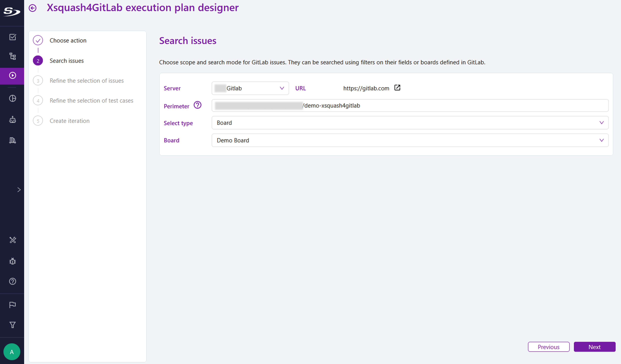Click the user avatar labeled A

pyautogui.click(x=12, y=352)
